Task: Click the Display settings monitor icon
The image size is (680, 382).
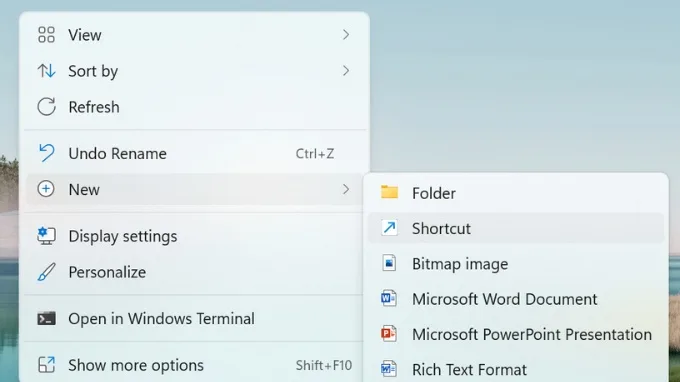Action: 46,236
